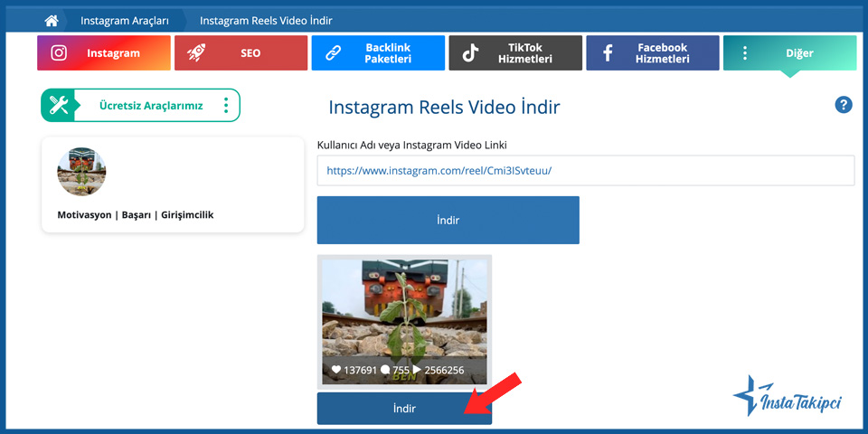Click the comment bubble icon on the thumbnail

click(385, 369)
